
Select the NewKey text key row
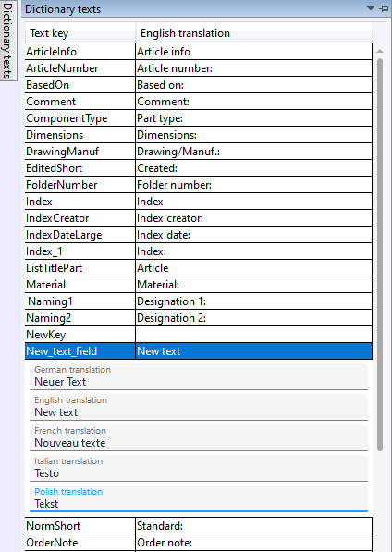80,335
